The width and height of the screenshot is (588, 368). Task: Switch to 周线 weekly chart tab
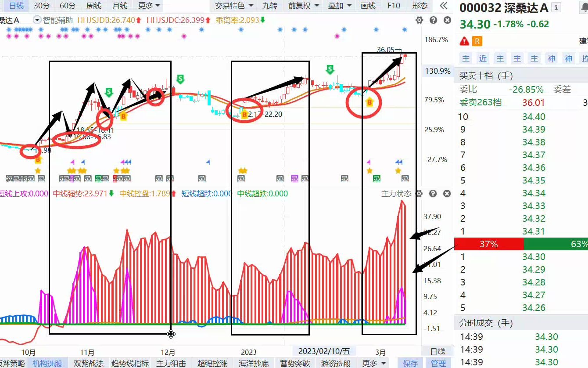pos(94,6)
